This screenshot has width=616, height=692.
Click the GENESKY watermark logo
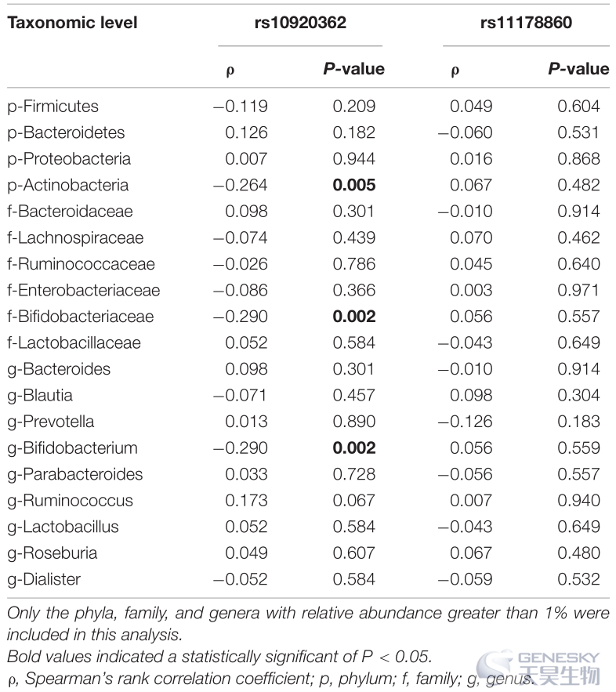pyautogui.click(x=540, y=668)
